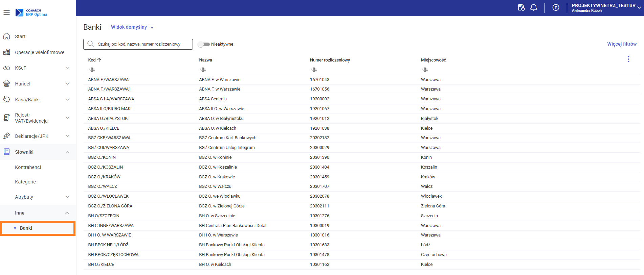
Task: Expand the KSeF menu section
Action: 67,68
